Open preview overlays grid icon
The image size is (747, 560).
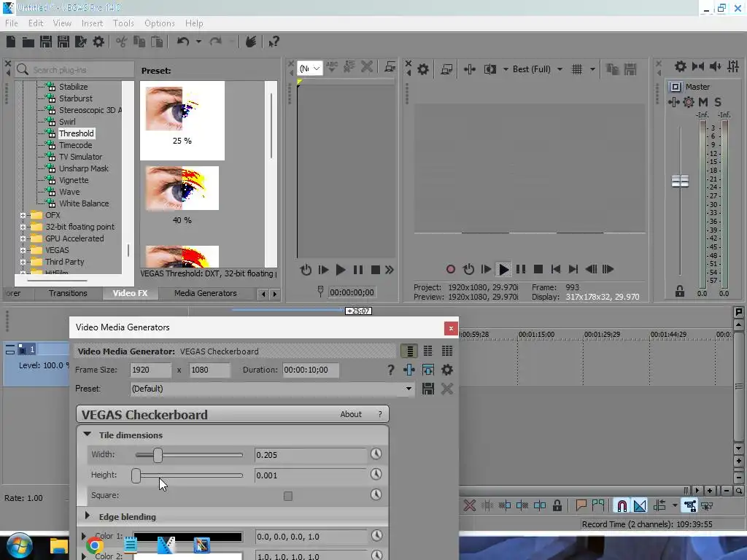click(577, 69)
